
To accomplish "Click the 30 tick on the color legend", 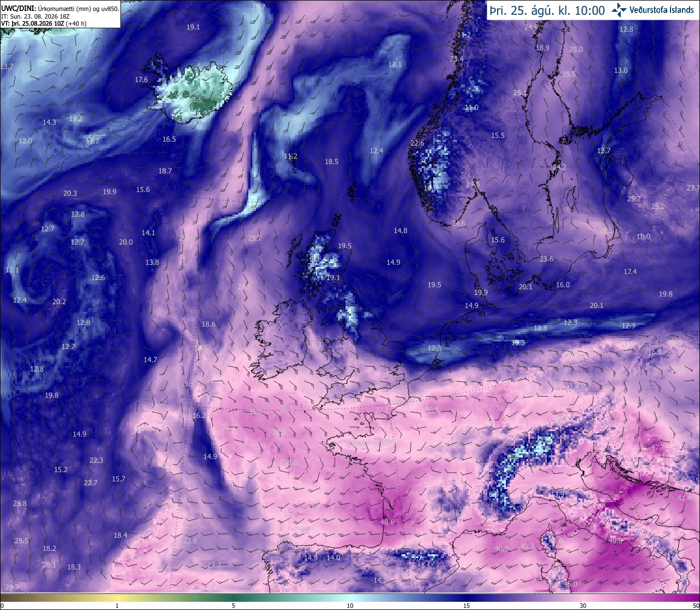I will pos(583,606).
